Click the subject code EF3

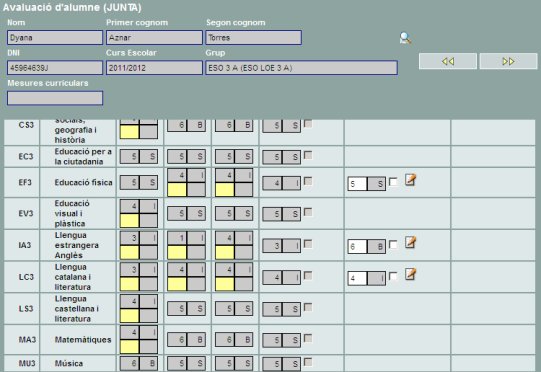[25, 182]
